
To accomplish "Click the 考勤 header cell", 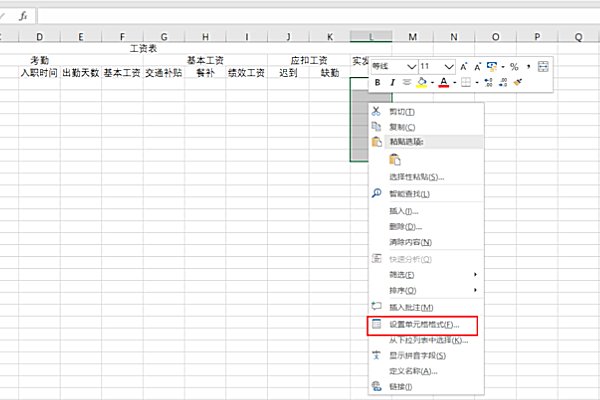I will click(x=39, y=60).
